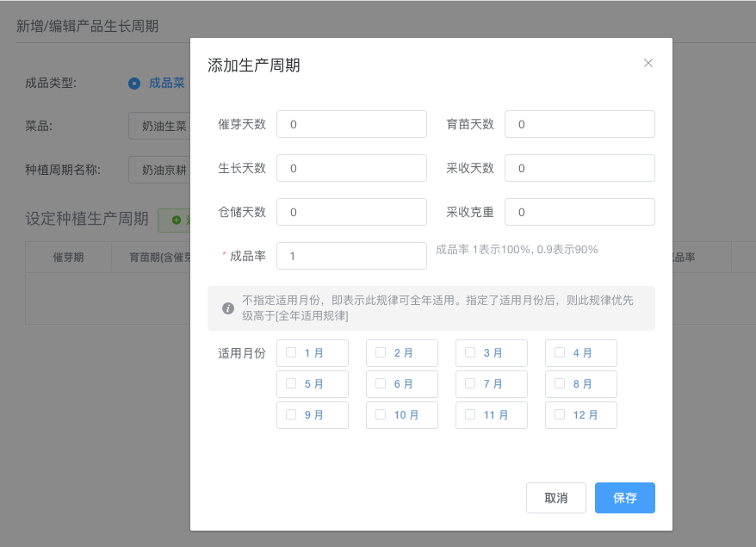Check the 11 月 checkbox
Screen dimensions: 756x547
[470, 414]
